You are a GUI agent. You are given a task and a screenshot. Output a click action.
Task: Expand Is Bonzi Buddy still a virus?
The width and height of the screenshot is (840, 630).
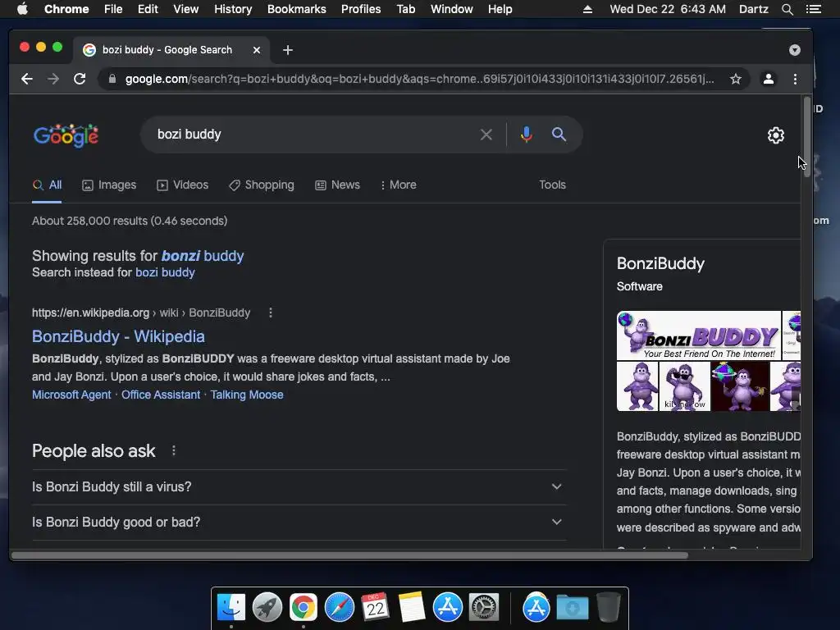click(299, 487)
